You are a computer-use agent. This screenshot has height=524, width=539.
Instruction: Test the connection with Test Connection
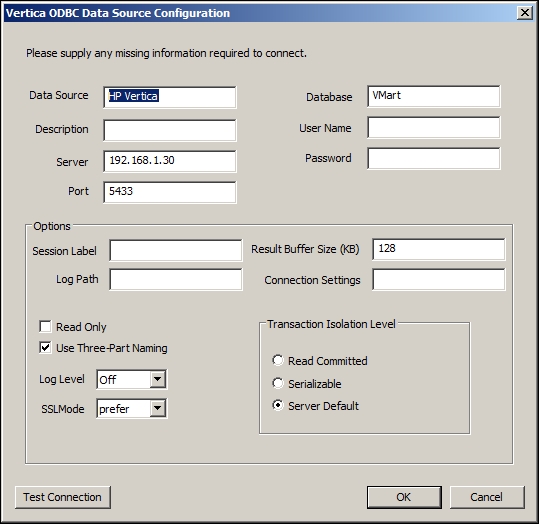(63, 497)
